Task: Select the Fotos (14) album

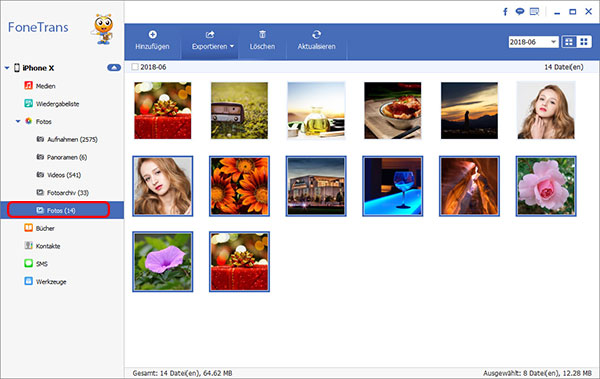Action: pyautogui.click(x=62, y=210)
